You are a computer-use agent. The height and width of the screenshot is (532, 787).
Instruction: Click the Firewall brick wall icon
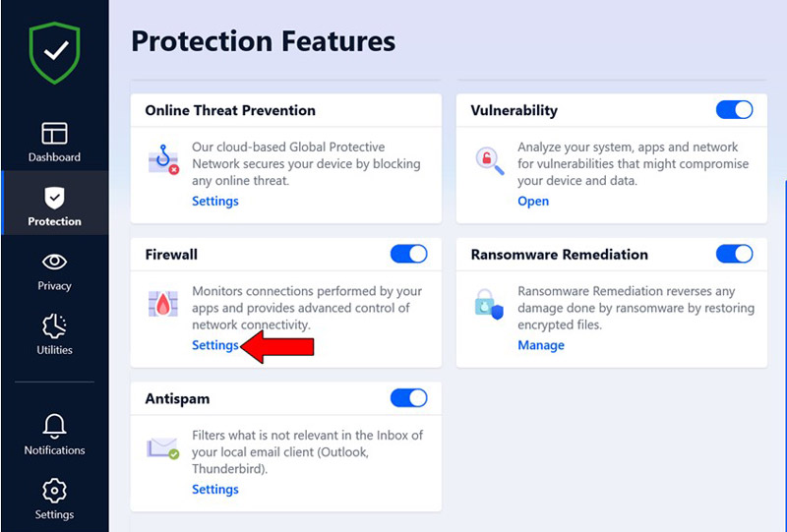pos(162,304)
